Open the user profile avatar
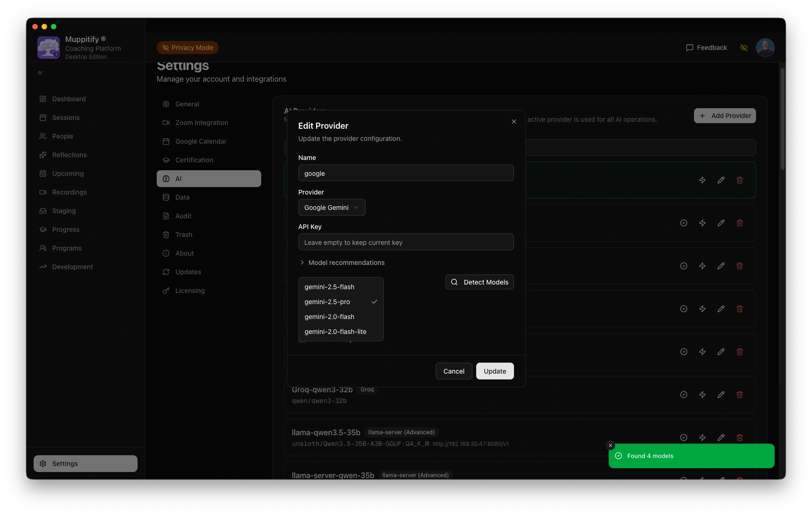Image resolution: width=812 pixels, height=514 pixels. (x=765, y=48)
